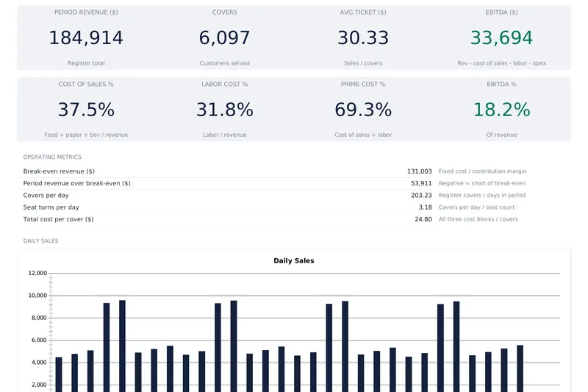This screenshot has height=392, width=588.
Task: Select the EBITDA ($) card heading
Action: (501, 13)
